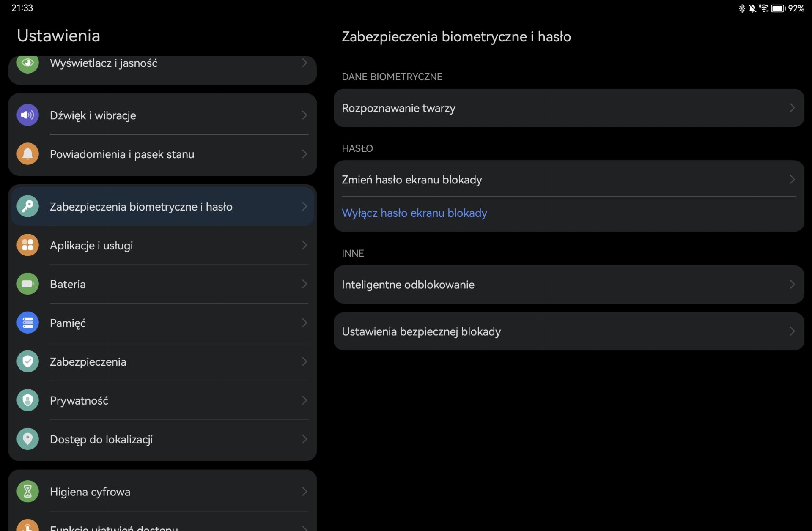Select Powiadomienia i pasek stanu from list
The image size is (812, 531).
122,154
